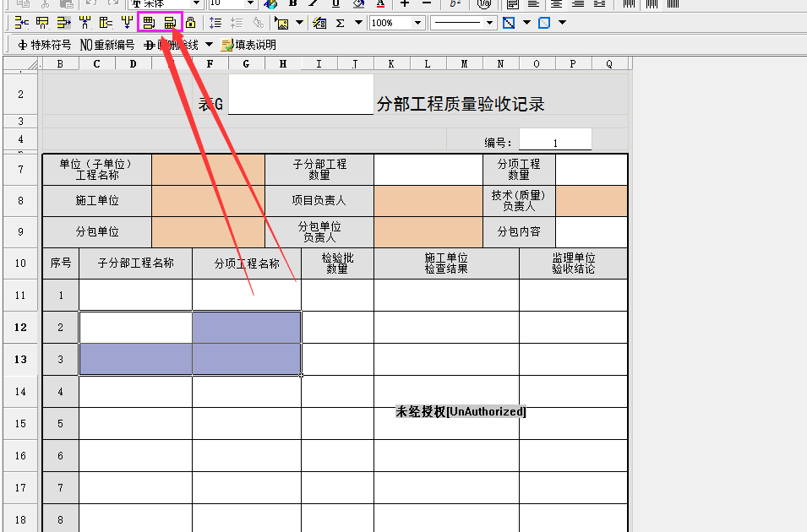Click the NO重新编号 button

point(107,45)
